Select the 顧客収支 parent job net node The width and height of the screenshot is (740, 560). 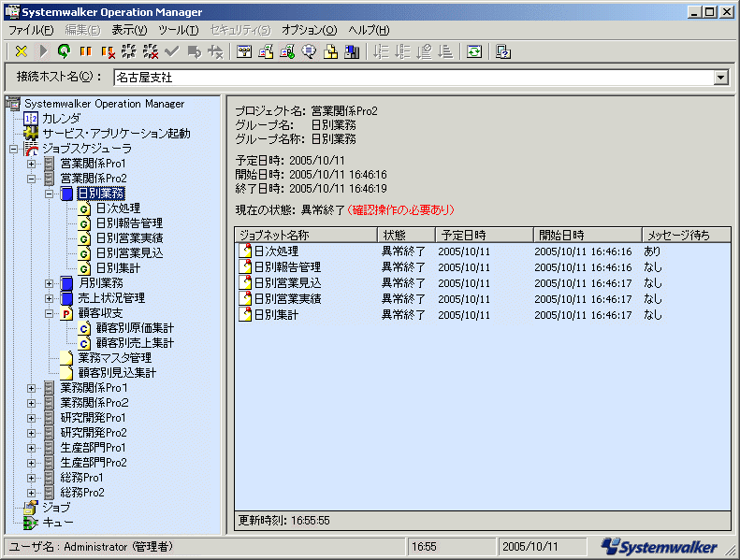point(100,313)
